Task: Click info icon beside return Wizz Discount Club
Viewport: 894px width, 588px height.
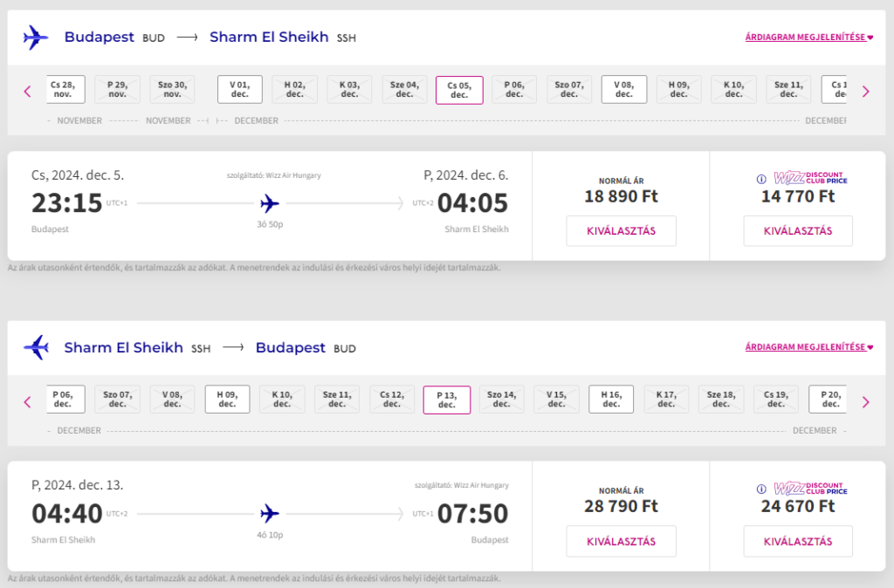Action: [x=762, y=489]
